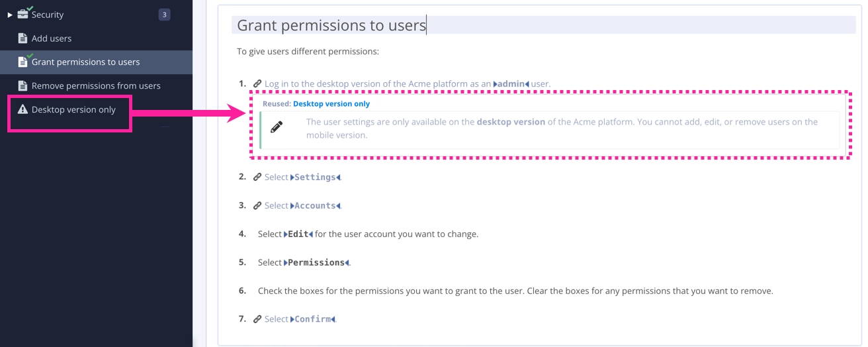Click Desktop version only warning icon
The width and height of the screenshot is (868, 347).
pos(22,110)
